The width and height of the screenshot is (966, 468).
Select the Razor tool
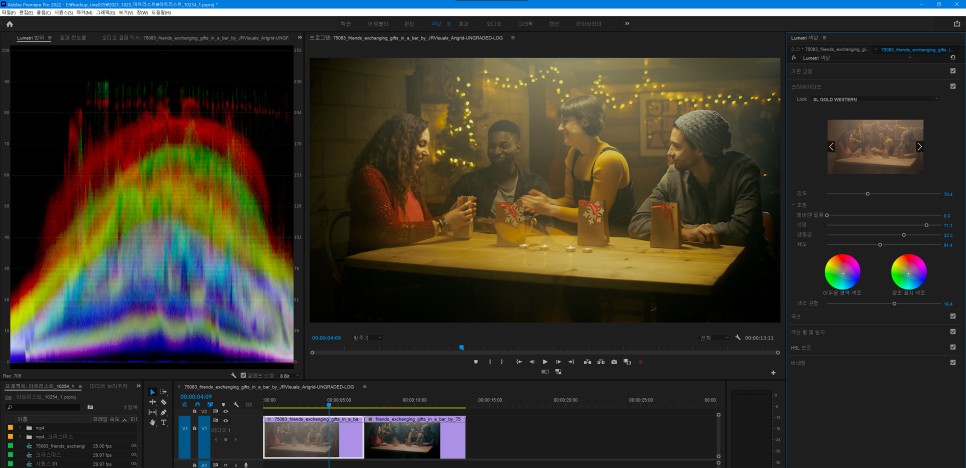point(164,402)
